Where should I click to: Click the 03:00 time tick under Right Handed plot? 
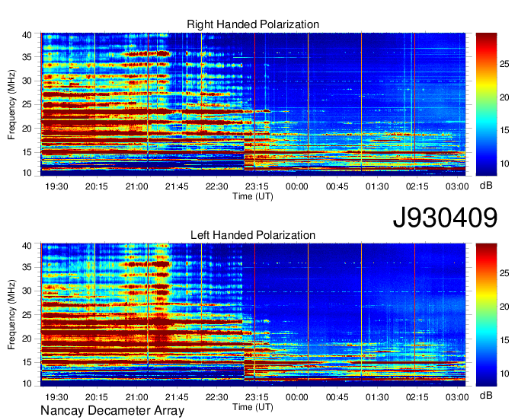(457, 186)
